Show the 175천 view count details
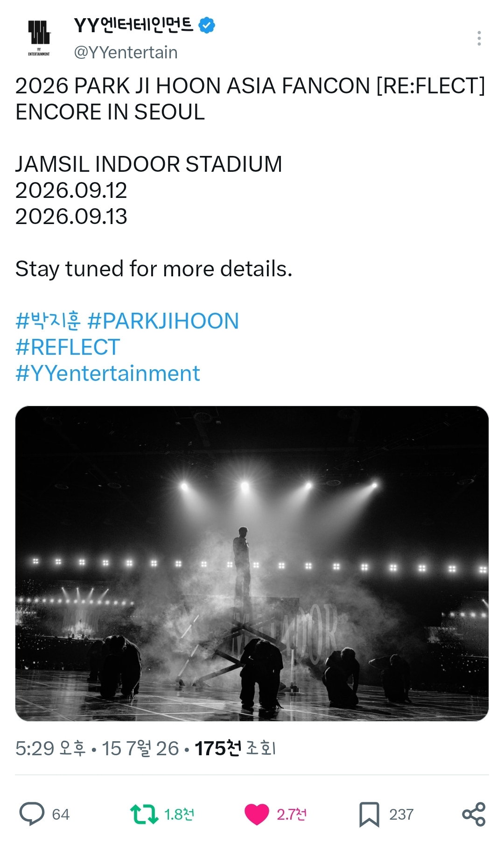The width and height of the screenshot is (504, 850). [235, 748]
